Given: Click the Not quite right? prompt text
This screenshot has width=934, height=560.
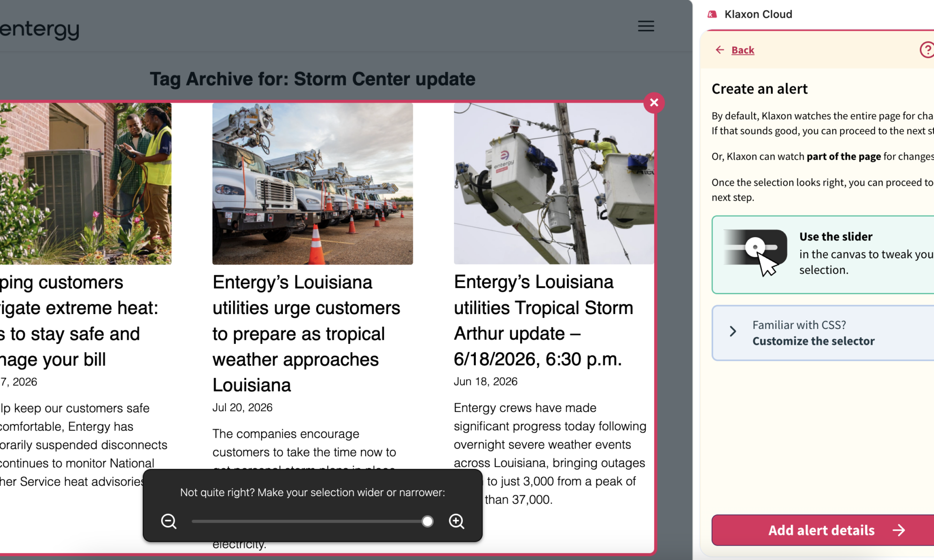Looking at the screenshot, I should point(312,492).
